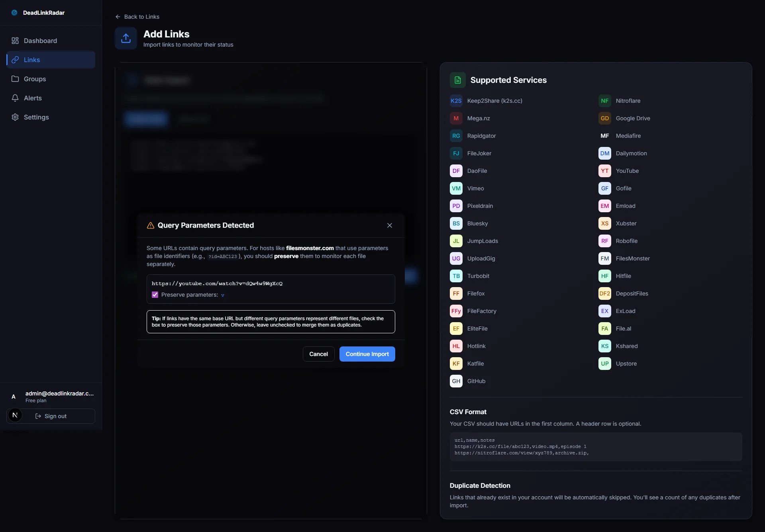Click the Supported Services document icon
Screen dimensions: 765x532
(457, 80)
